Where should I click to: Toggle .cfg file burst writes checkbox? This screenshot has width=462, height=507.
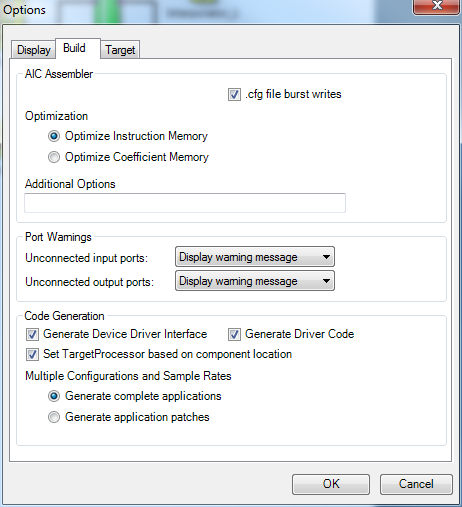click(234, 94)
